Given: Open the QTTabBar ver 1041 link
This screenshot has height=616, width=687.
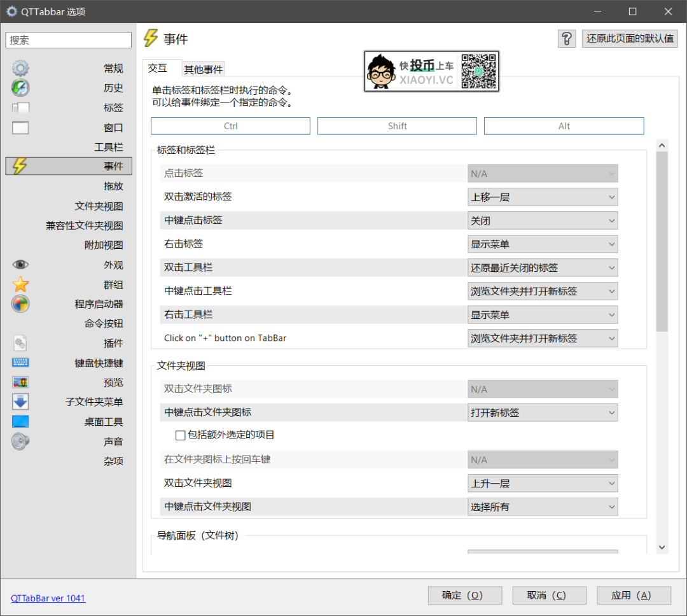Looking at the screenshot, I should click(x=48, y=598).
